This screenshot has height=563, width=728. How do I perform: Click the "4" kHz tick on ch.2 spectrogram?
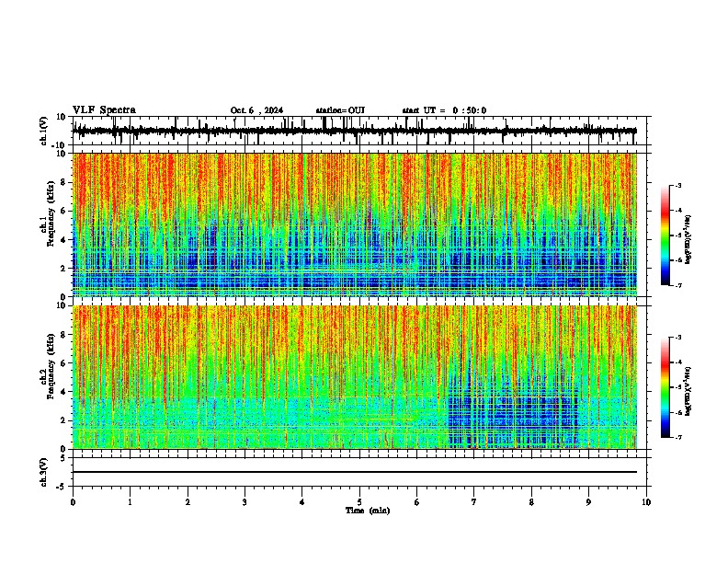click(64, 392)
